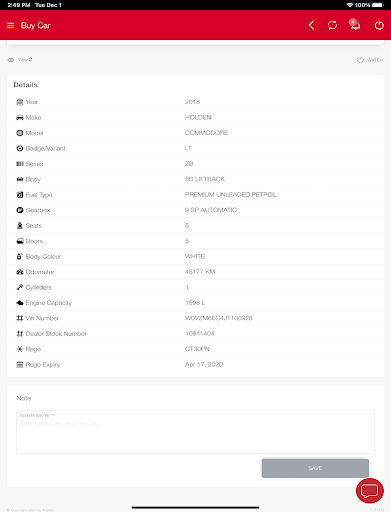Tap the Fuel Type pump icon
Screen dimensions: 391x512
20,195
